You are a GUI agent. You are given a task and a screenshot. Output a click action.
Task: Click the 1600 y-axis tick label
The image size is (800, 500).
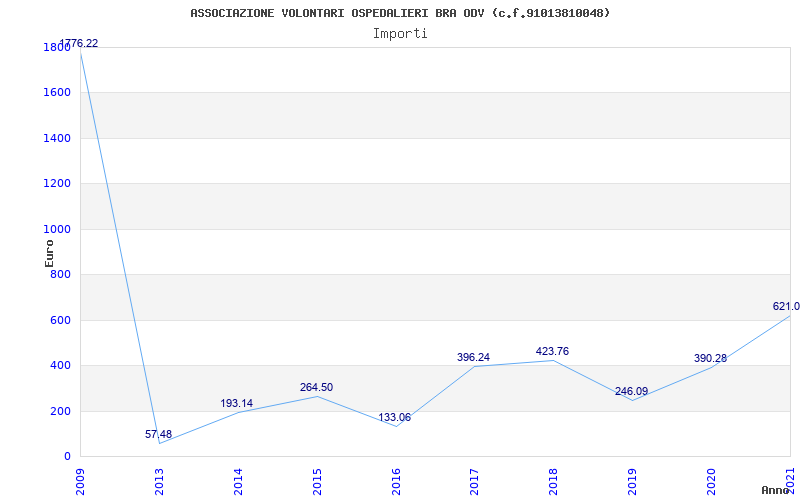click(57, 93)
